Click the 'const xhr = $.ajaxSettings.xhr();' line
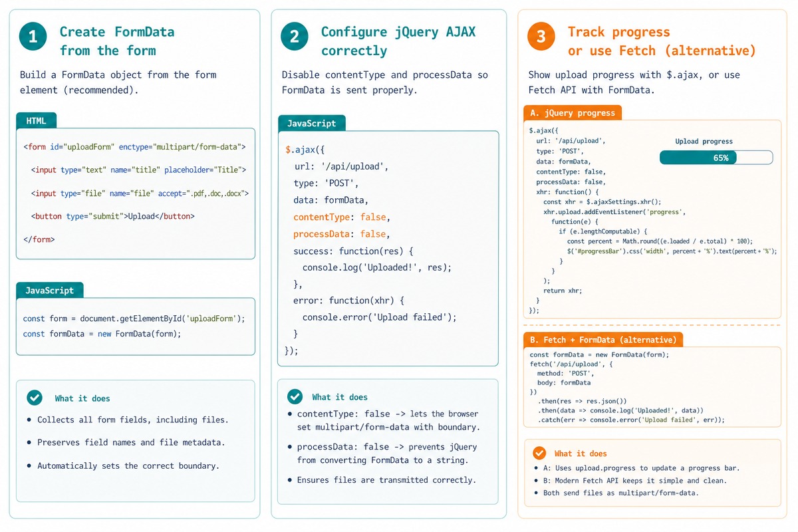This screenshot has height=532, width=798. pos(602,201)
